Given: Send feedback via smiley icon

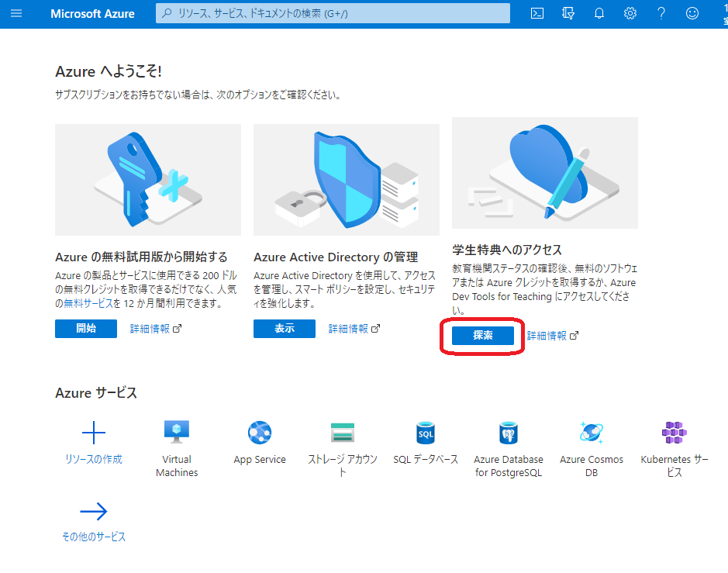Looking at the screenshot, I should [x=692, y=13].
